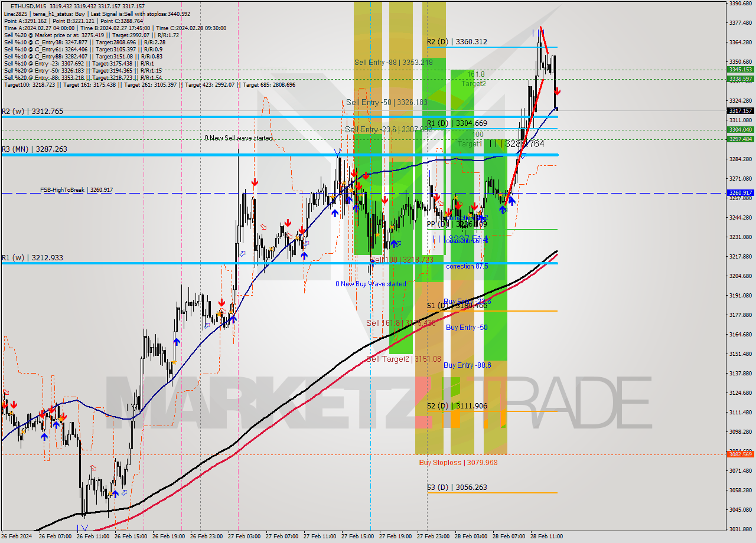The image size is (756, 543).
Task: Click the current price tag 3317.157
Action: point(740,111)
